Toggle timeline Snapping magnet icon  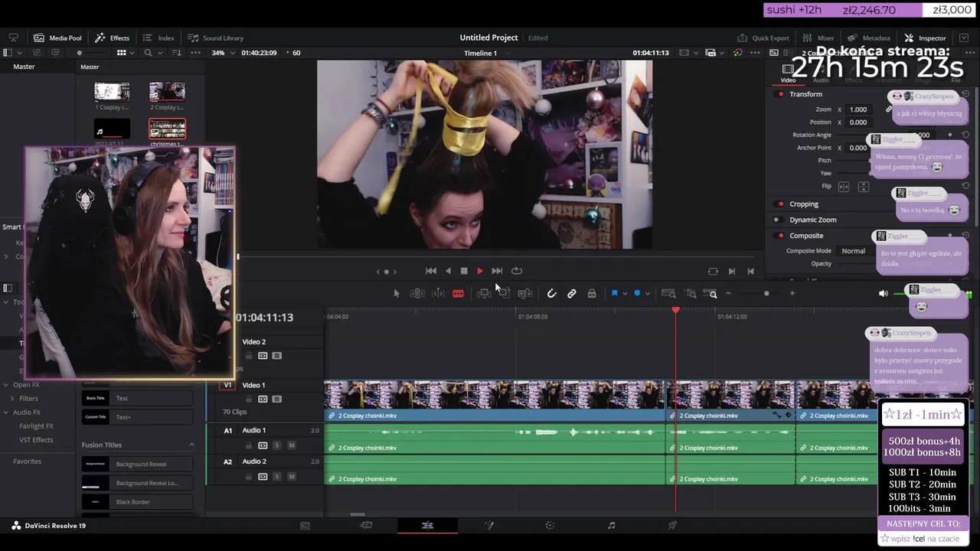coord(552,294)
